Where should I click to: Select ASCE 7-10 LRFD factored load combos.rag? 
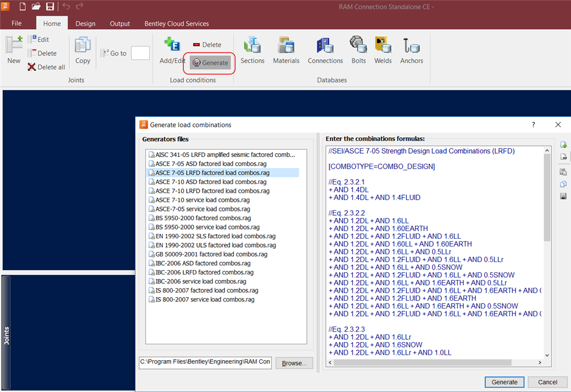(x=212, y=191)
